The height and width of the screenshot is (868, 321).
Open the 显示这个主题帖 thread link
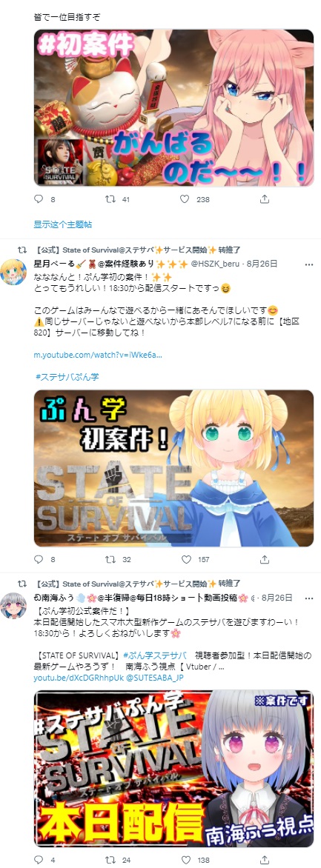pos(63,224)
